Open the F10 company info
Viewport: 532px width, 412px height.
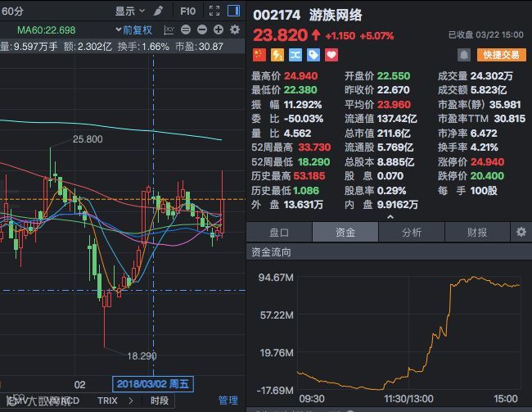click(187, 11)
